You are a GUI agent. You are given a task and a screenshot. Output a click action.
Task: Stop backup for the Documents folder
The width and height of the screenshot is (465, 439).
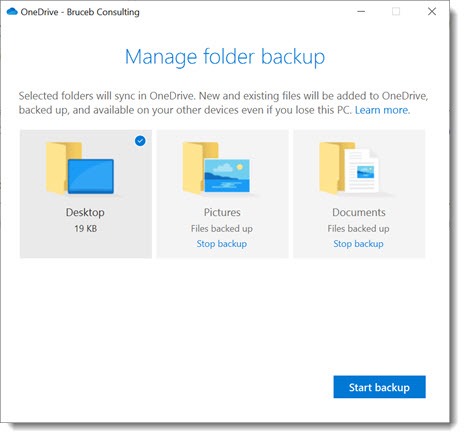click(358, 244)
